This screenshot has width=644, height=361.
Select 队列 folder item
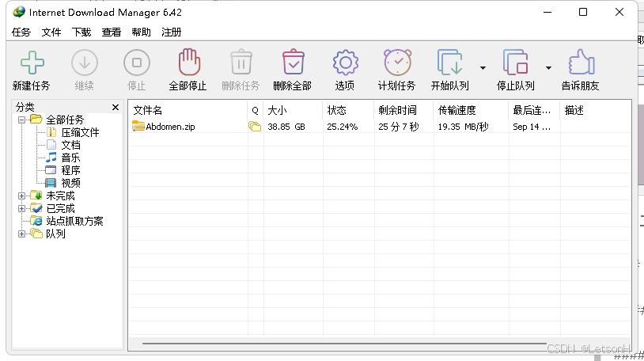(x=55, y=234)
